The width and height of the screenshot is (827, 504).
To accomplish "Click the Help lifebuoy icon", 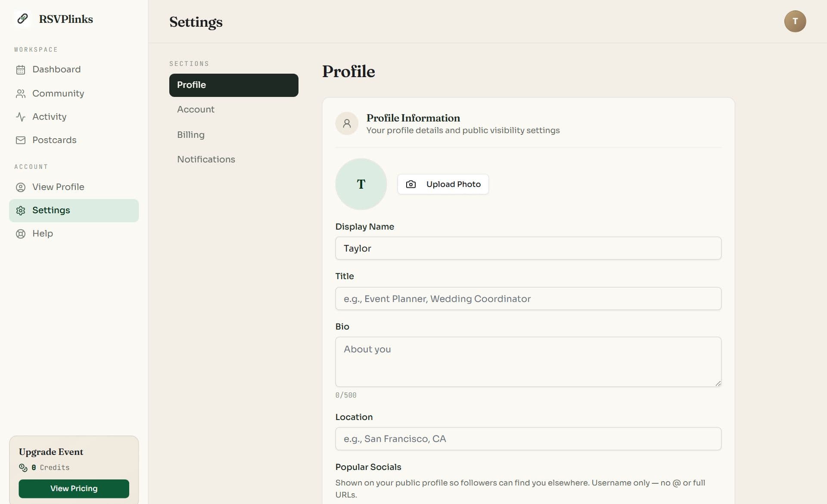I will [21, 234].
